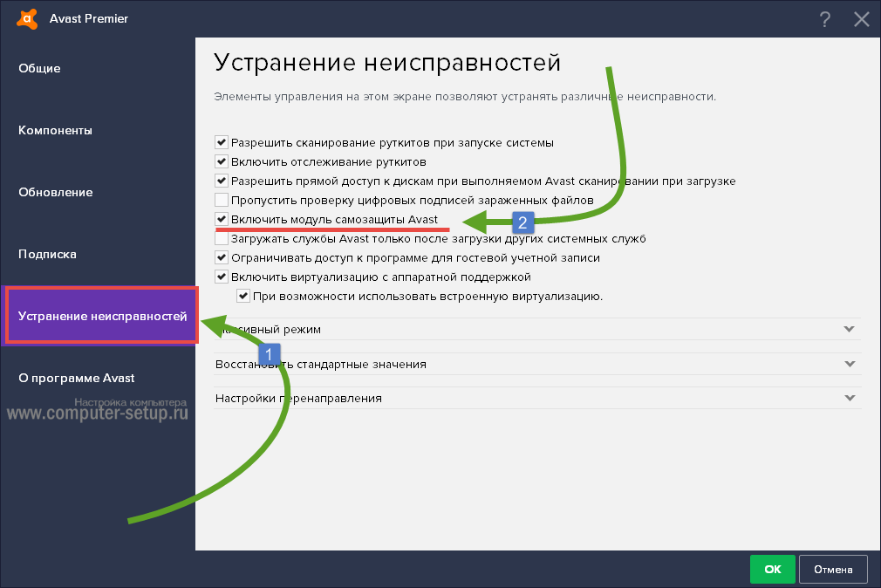Toggle direct disk access during boot scan
Image resolution: width=881 pixels, height=588 pixels.
[x=222, y=181]
